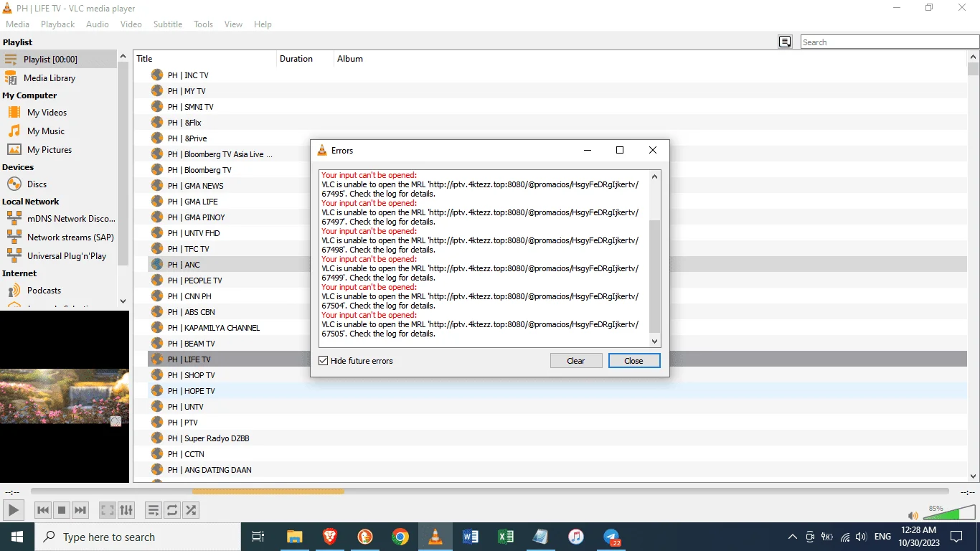Screen dimensions: 980x551
Task: Open Media Library in sidebar
Action: (x=58, y=78)
